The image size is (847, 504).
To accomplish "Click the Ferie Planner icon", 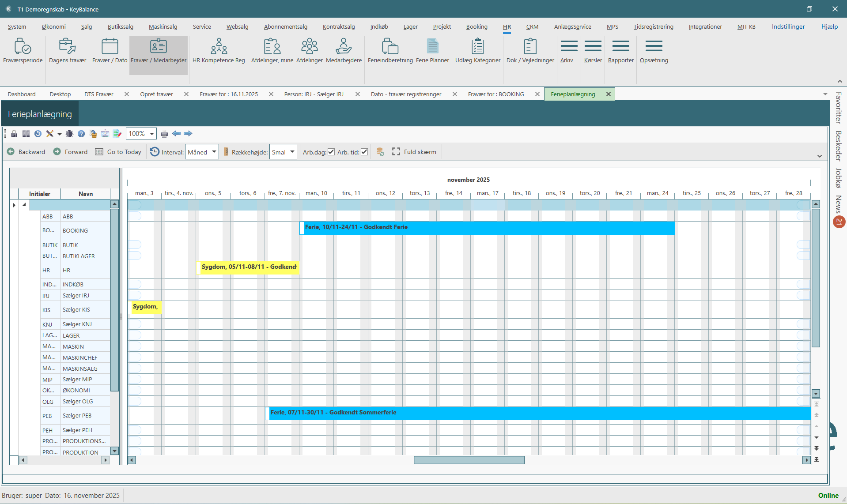I will [x=432, y=52].
